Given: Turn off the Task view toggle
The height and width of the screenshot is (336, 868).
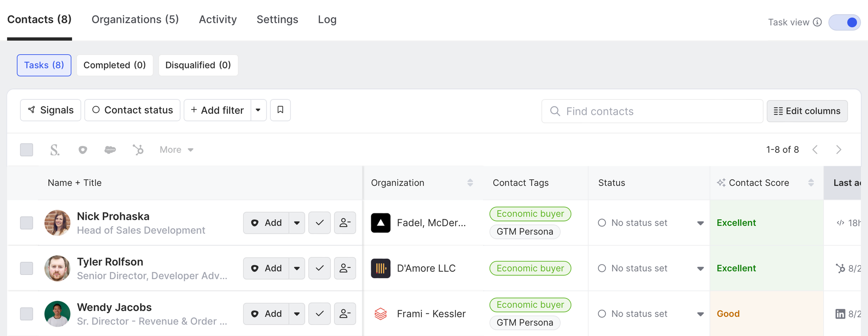Looking at the screenshot, I should [845, 22].
